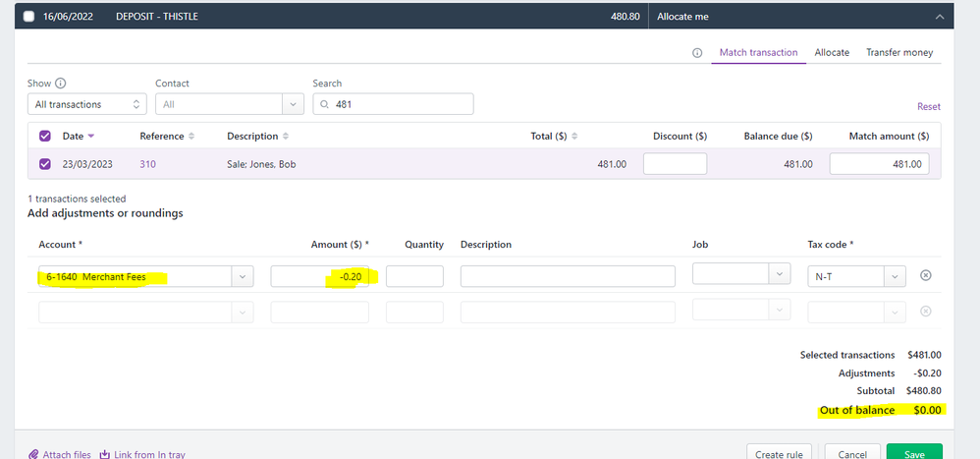The width and height of the screenshot is (980, 459).
Task: Switch to the Allocate tab
Action: 832,52
